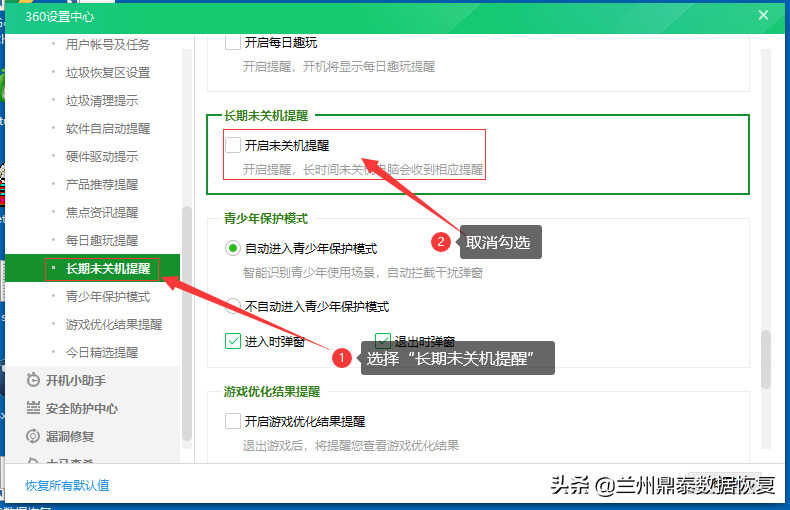Close the 360设置中心 window
Viewport: 790px width, 510px height.
(763, 16)
